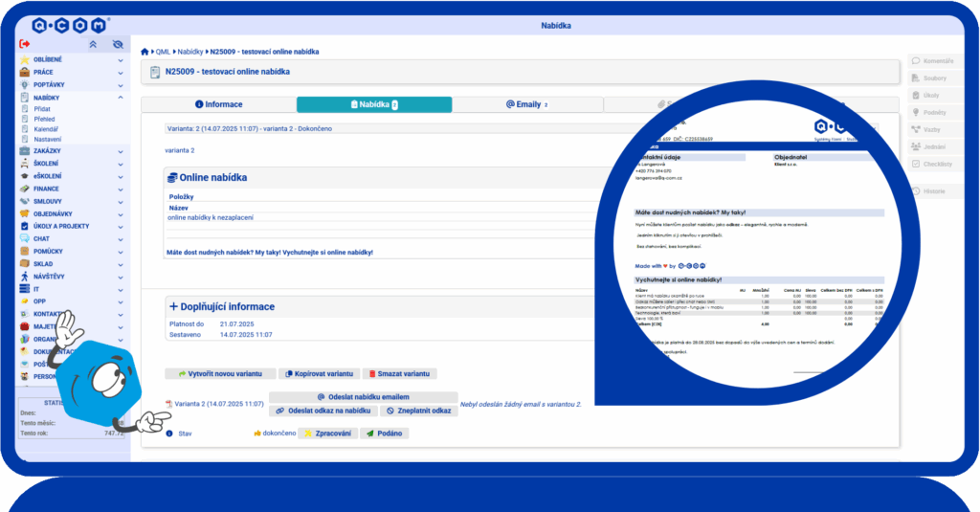980x512 pixels.
Task: Switch to the Nabídka tab
Action: coord(374,104)
